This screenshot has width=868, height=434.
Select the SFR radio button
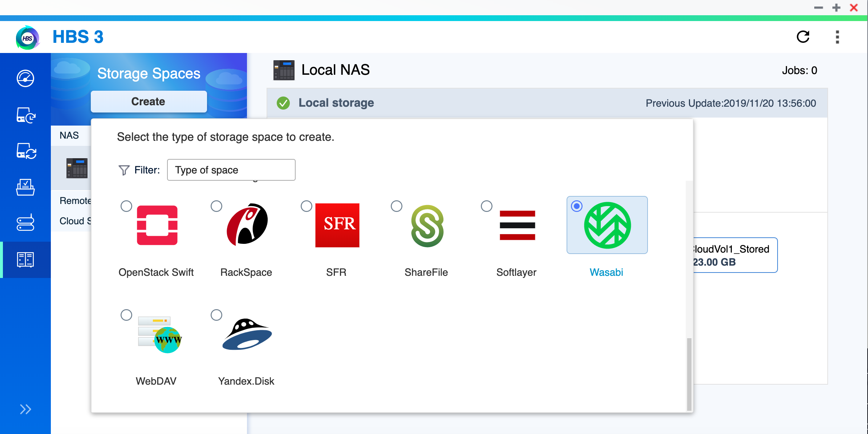click(307, 206)
